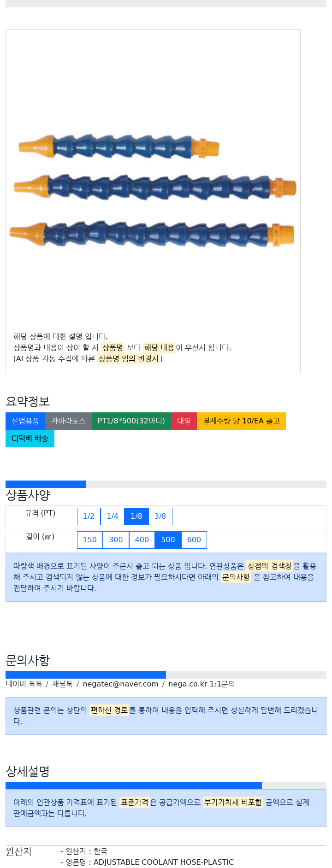
Task: Choose the 400 mm length option
Action: click(142, 540)
